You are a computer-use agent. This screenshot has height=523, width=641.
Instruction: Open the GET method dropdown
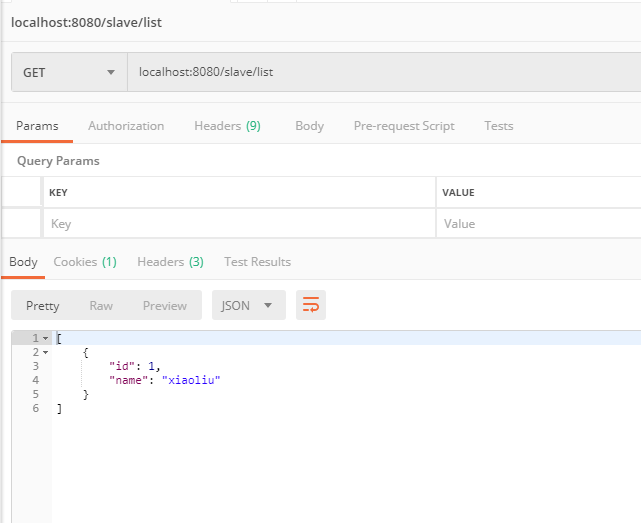click(69, 72)
